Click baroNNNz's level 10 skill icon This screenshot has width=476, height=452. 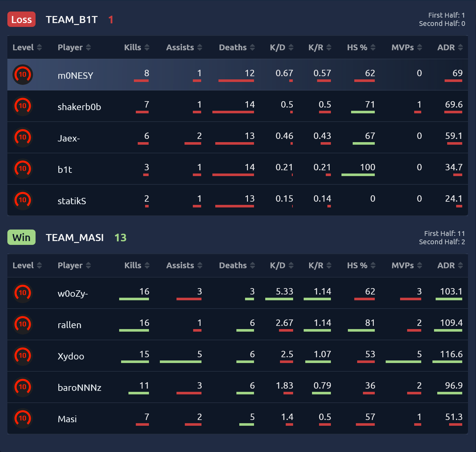(23, 387)
